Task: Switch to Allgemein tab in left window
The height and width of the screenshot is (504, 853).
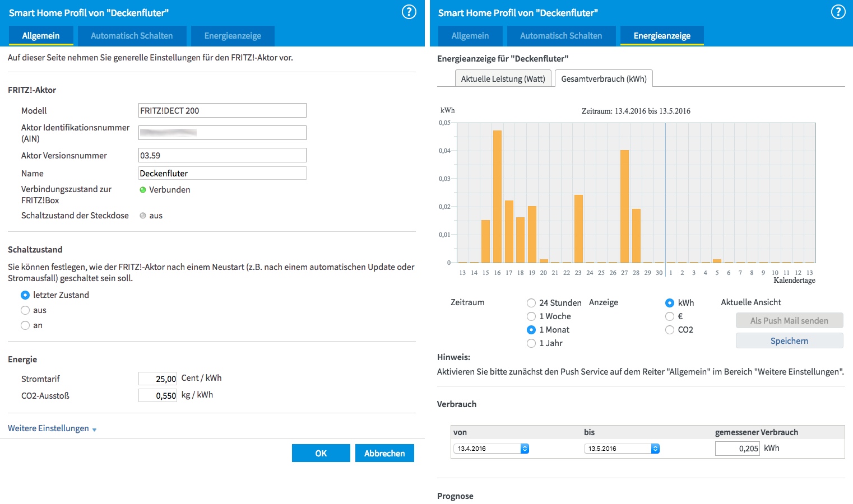Action: (x=41, y=36)
